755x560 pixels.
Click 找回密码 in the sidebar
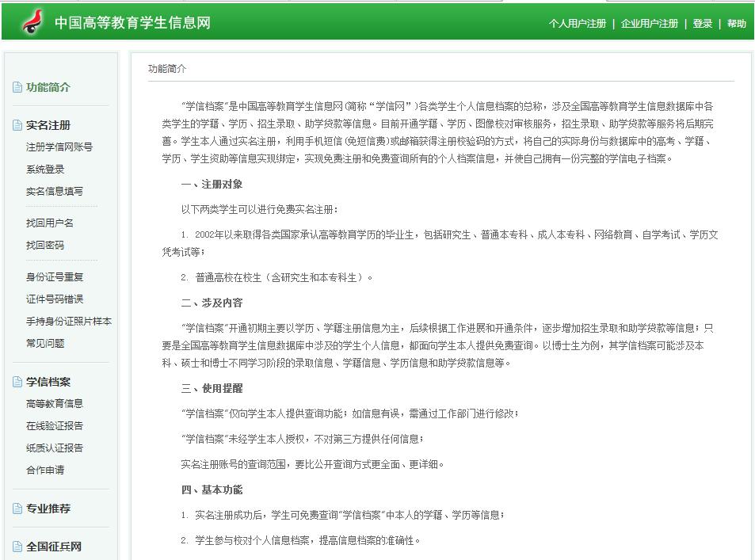(45, 246)
